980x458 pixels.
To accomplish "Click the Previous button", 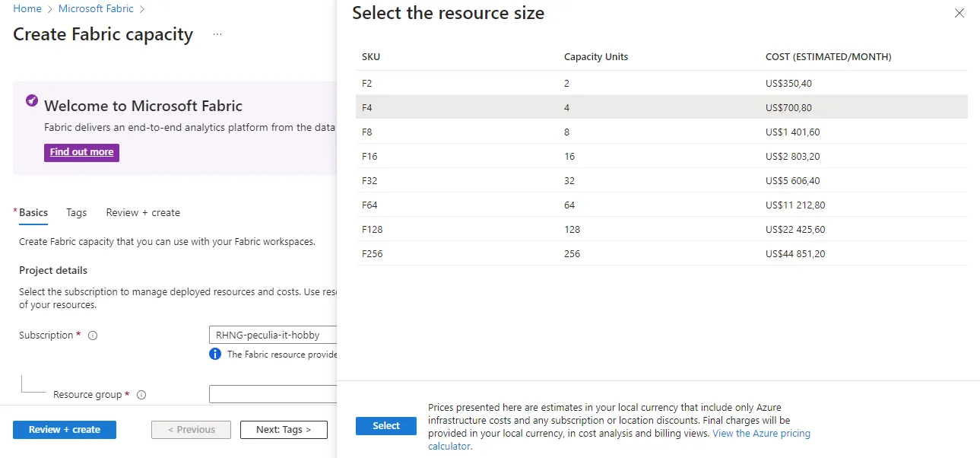I will tap(191, 430).
